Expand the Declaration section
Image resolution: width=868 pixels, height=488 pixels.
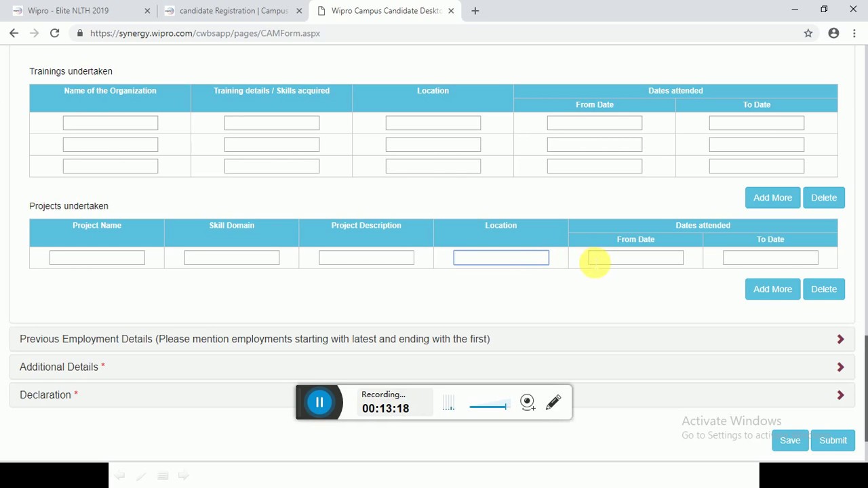click(431, 394)
